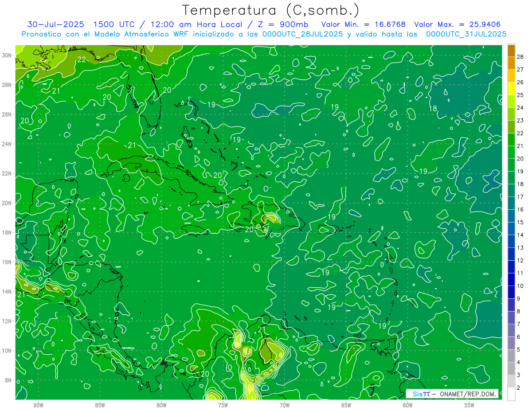532x411 pixels.
Task: Click colorbar tick label '10'
Action: point(520,286)
